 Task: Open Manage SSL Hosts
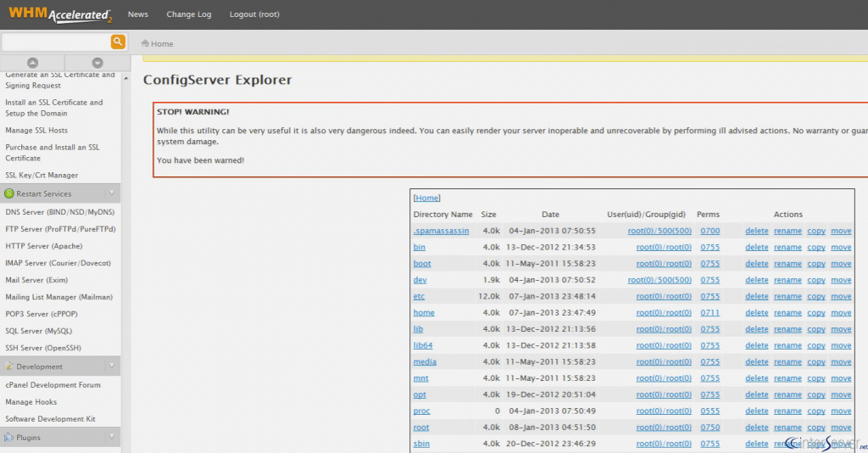click(x=36, y=130)
